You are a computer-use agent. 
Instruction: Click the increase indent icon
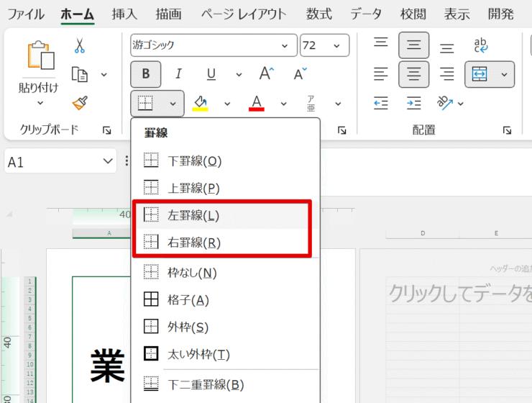tap(413, 103)
